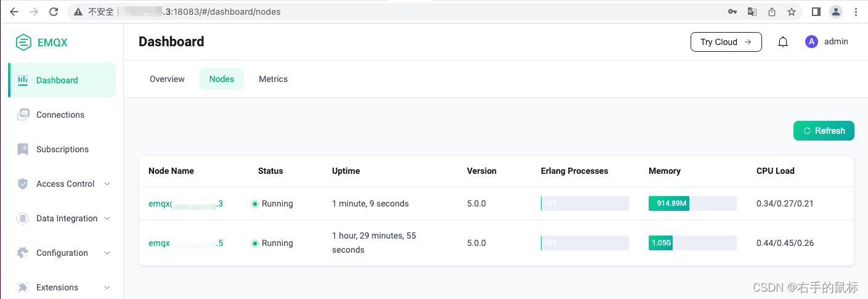868x299 pixels.
Task: Click the Data Integration icon
Action: [23, 218]
